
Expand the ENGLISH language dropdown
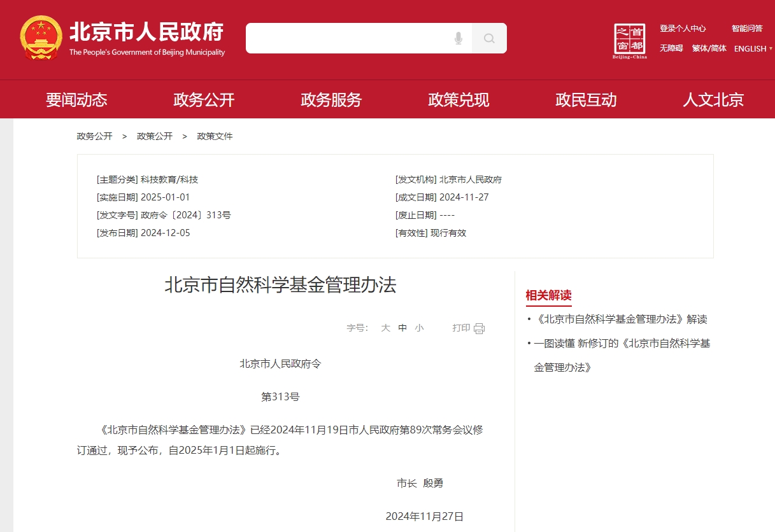[753, 49]
